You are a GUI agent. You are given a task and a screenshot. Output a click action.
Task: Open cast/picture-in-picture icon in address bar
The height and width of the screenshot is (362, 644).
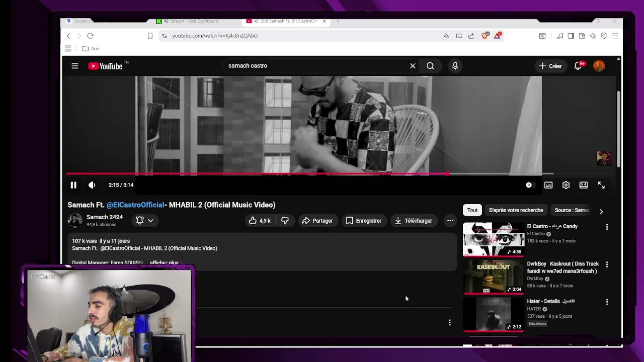pyautogui.click(x=459, y=36)
